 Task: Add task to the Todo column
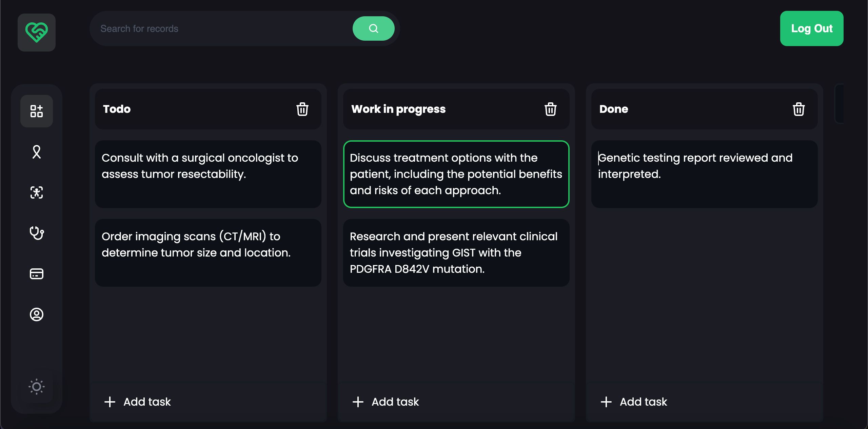coord(138,402)
